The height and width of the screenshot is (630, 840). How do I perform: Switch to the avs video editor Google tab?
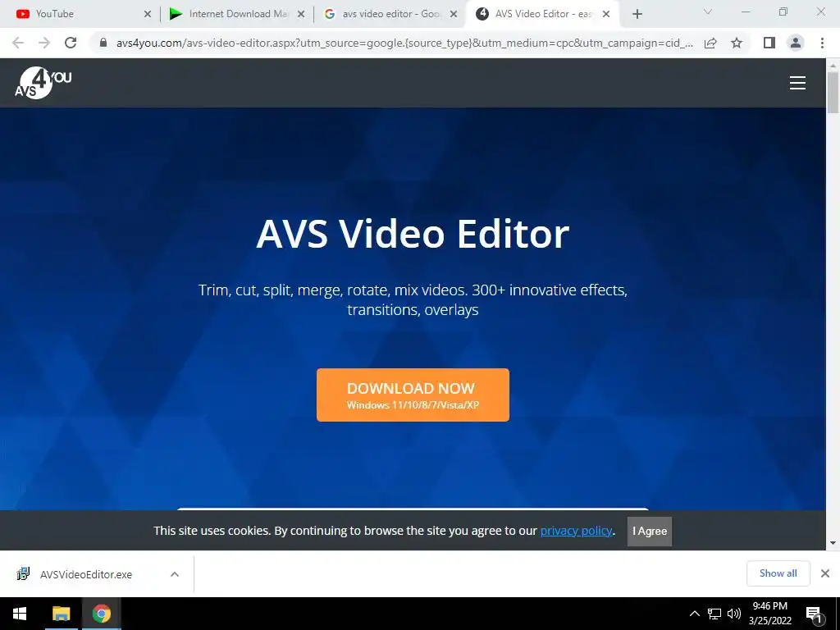(390, 15)
